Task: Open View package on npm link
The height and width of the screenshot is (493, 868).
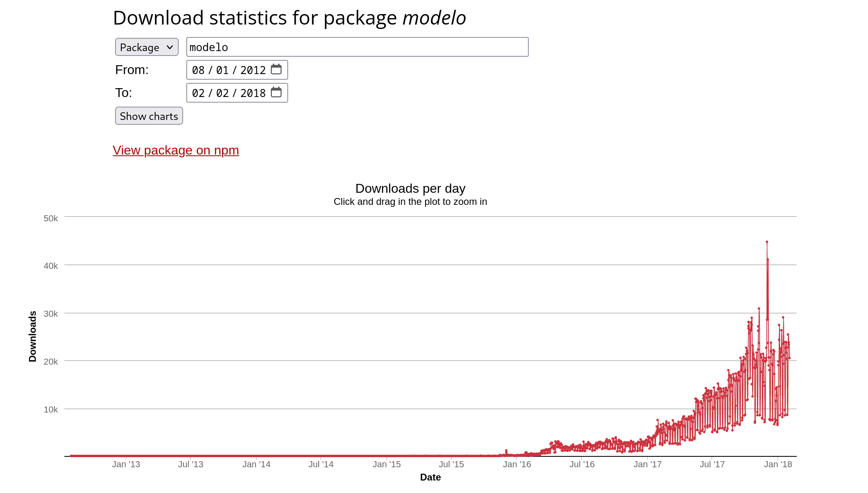Action: coord(176,150)
